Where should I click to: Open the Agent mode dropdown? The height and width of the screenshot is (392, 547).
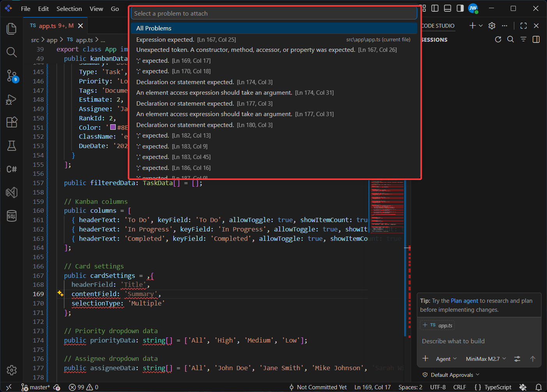pos(446,359)
